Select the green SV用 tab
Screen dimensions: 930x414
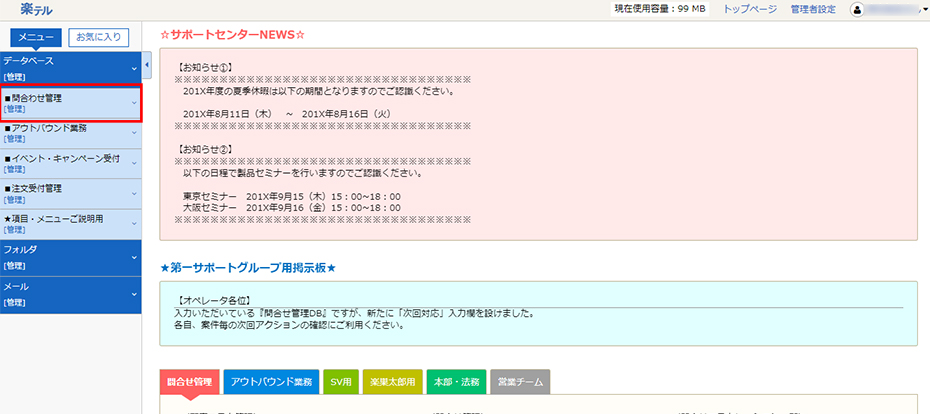coord(343,382)
